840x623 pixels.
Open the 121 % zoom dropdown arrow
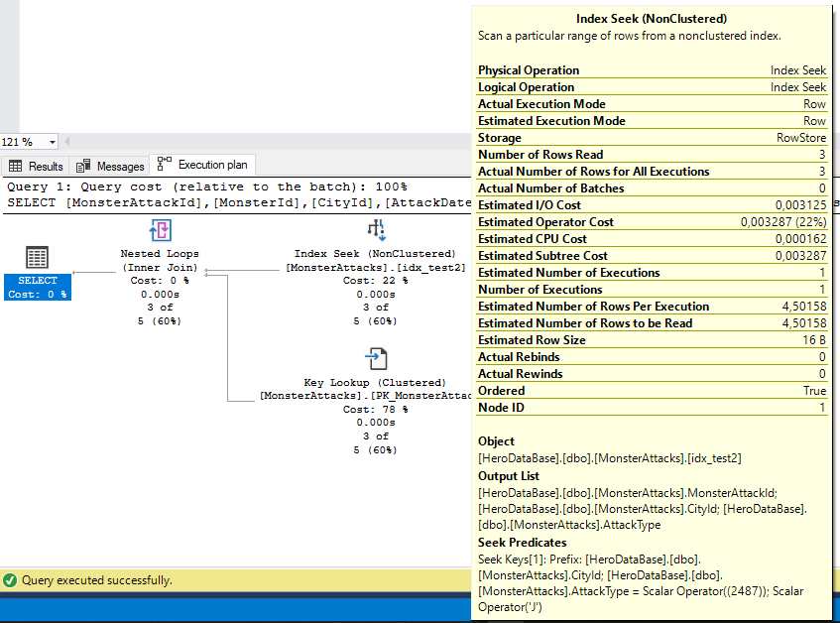pyautogui.click(x=52, y=142)
